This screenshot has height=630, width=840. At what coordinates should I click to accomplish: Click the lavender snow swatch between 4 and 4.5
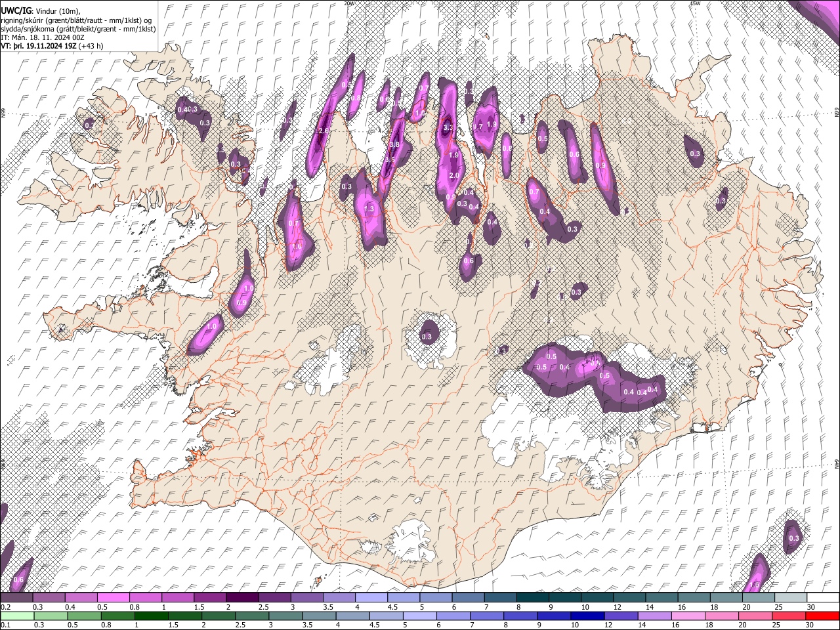[x=371, y=597]
